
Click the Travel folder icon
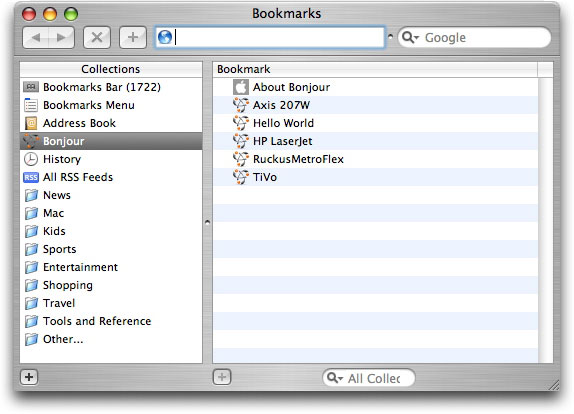[31, 303]
